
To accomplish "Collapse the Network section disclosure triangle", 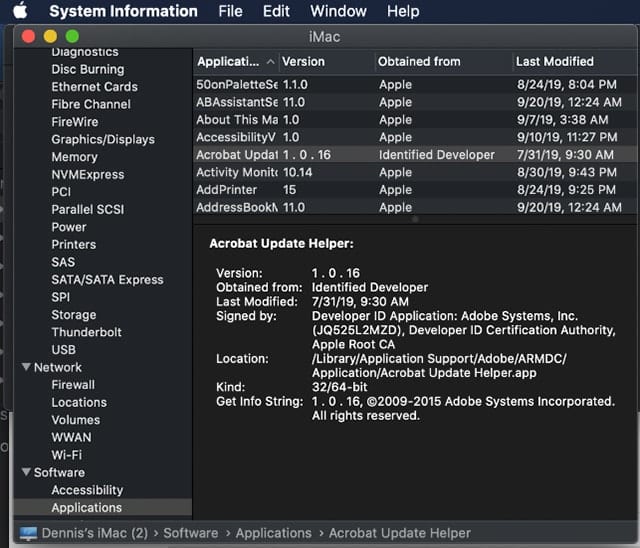I will click(x=25, y=368).
